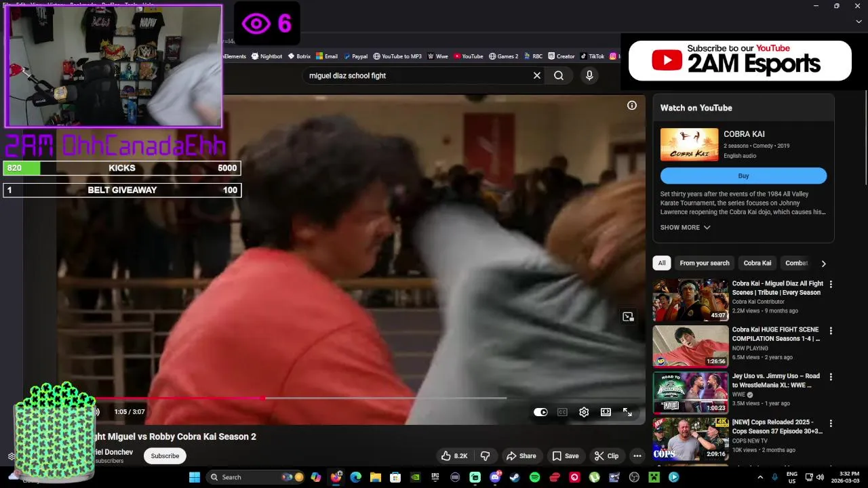Share the Miguel vs Robby video
868x488 pixels.
pyautogui.click(x=521, y=456)
